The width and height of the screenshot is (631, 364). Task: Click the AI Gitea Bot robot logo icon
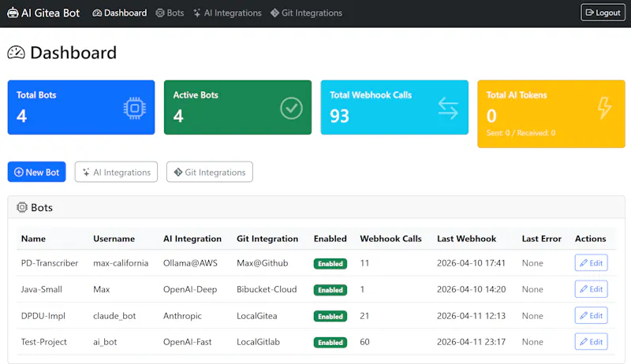(x=13, y=13)
